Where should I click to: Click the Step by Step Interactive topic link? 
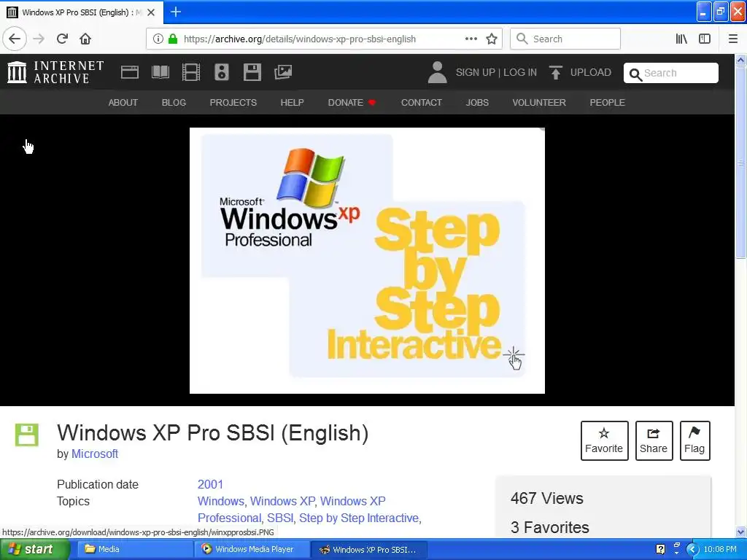pyautogui.click(x=359, y=518)
